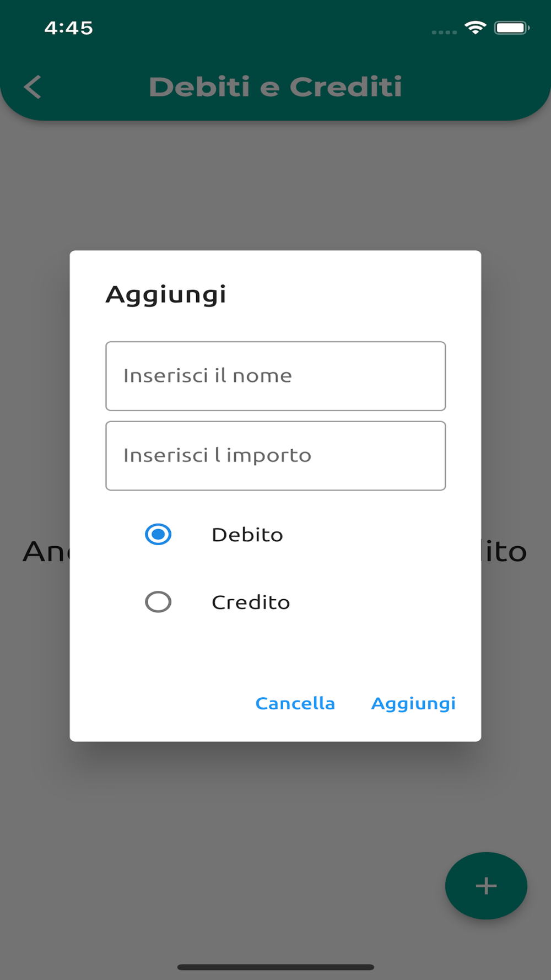The height and width of the screenshot is (980, 551).
Task: Tap the 'Debiti e Crediti' header title
Action: coord(275,87)
